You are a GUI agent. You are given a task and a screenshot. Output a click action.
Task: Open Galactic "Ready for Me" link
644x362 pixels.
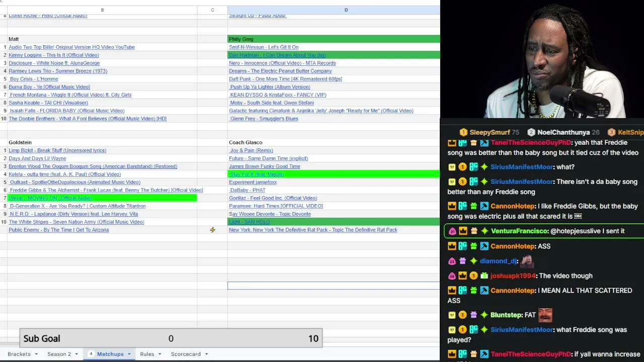click(321, 111)
